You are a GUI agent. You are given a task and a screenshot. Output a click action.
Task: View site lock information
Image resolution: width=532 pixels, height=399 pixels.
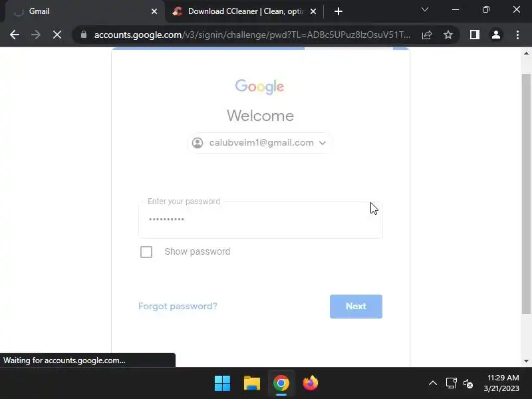[84, 35]
